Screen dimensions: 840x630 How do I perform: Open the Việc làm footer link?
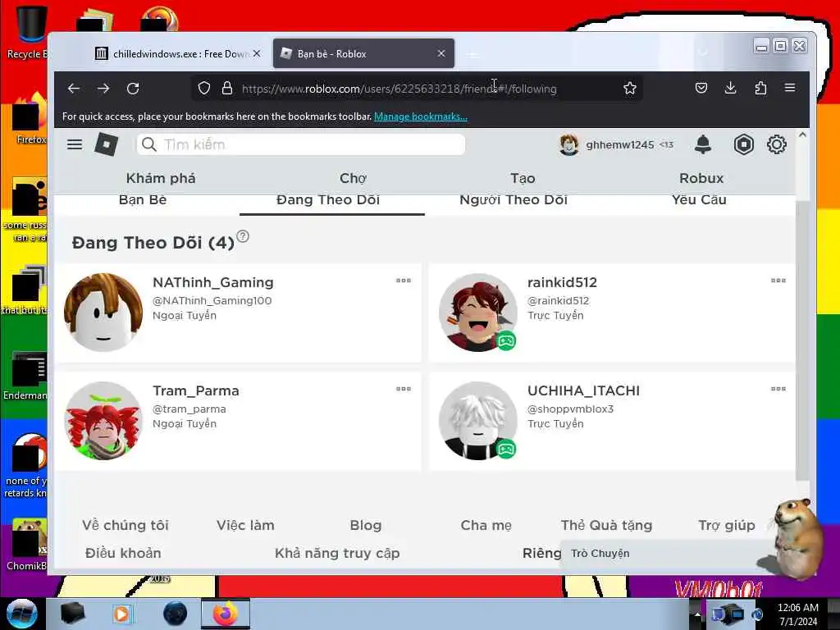[x=245, y=526]
